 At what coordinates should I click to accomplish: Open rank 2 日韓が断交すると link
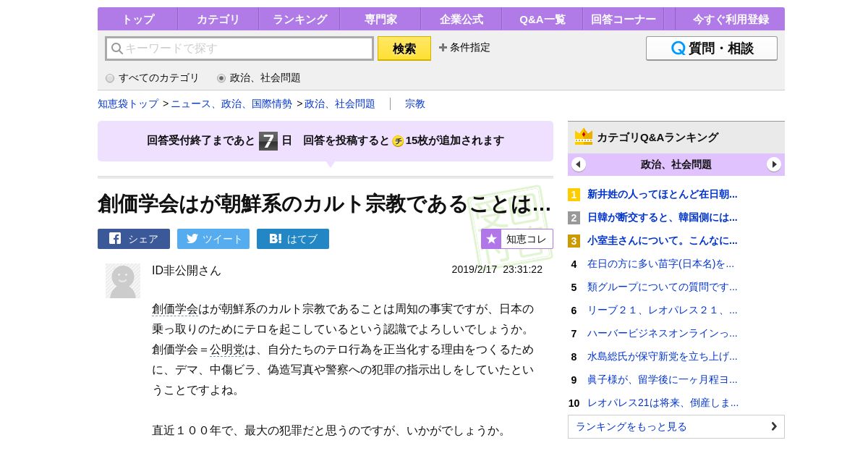point(663,217)
